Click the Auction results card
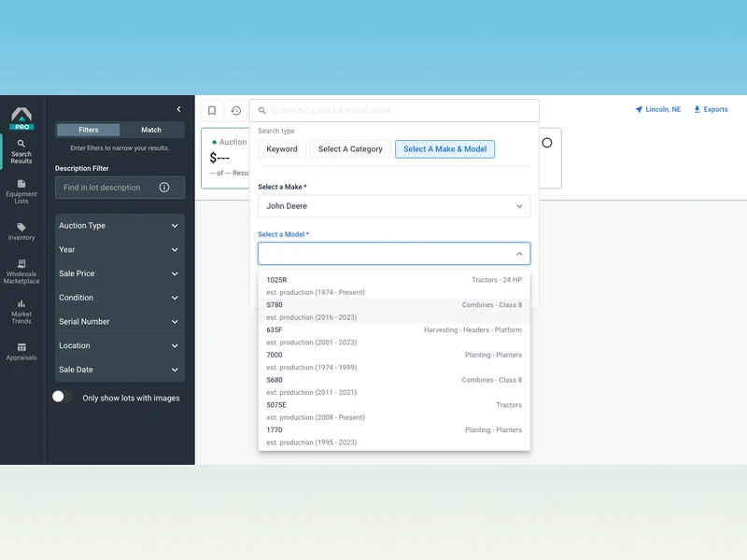 pos(225,158)
